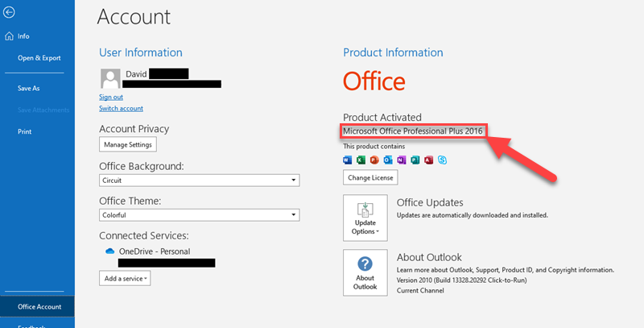The height and width of the screenshot is (328, 644).
Task: Click the user profile avatar picture
Action: pyautogui.click(x=110, y=78)
